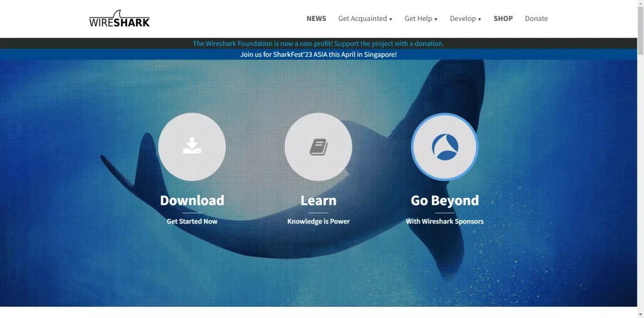
Task: Click the Go Beyond heading
Action: (x=445, y=201)
